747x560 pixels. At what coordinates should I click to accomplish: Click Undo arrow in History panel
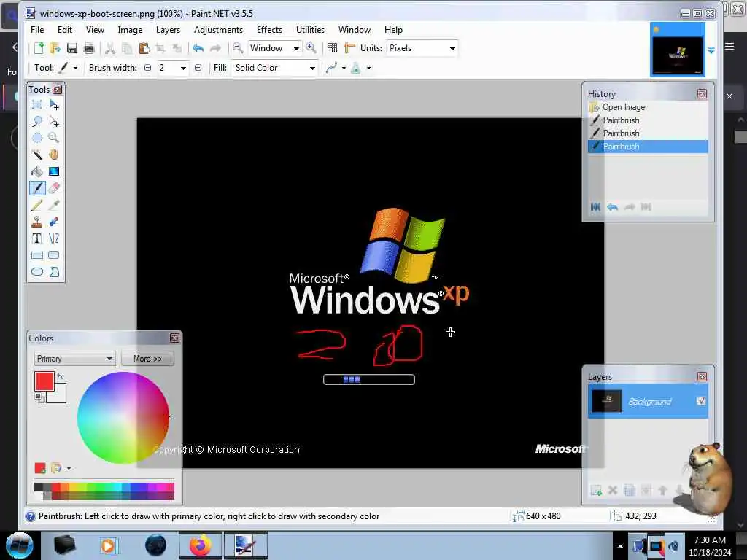(x=612, y=206)
